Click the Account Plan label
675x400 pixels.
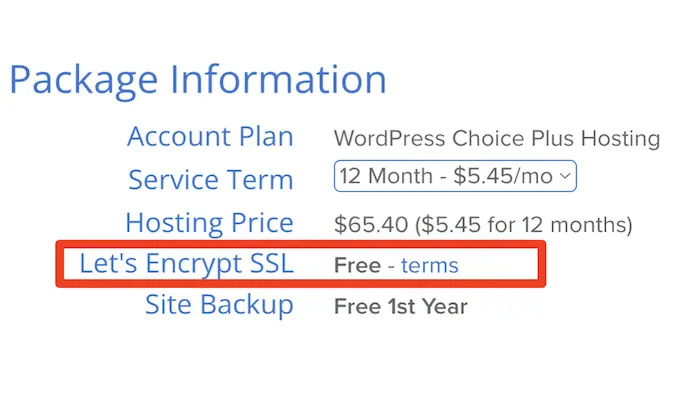coord(210,137)
